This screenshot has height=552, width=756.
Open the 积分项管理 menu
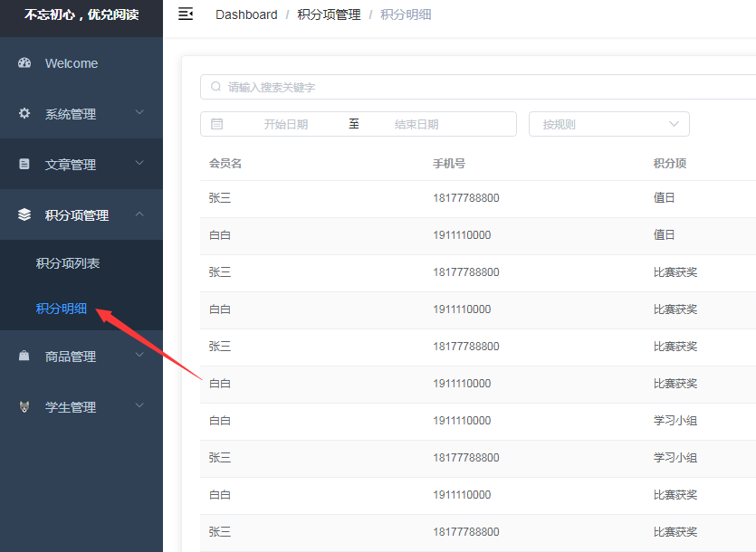[x=81, y=215]
